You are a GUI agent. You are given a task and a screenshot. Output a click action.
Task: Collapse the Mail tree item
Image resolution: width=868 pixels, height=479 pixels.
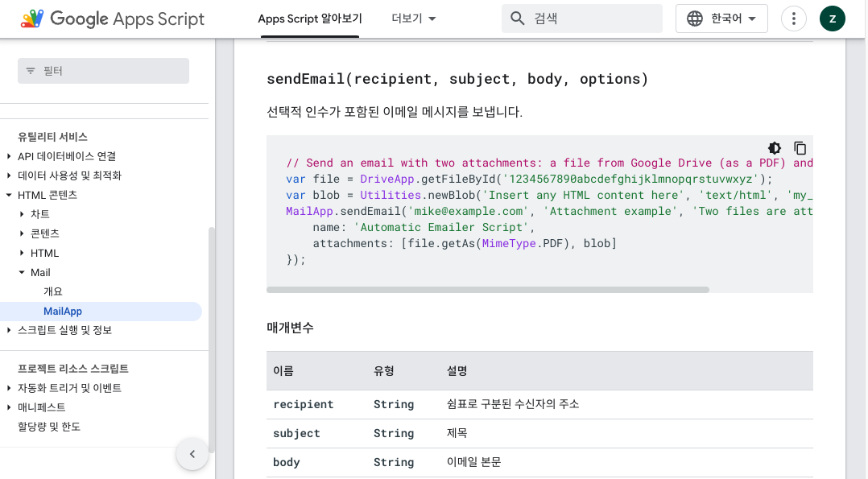pos(22,272)
